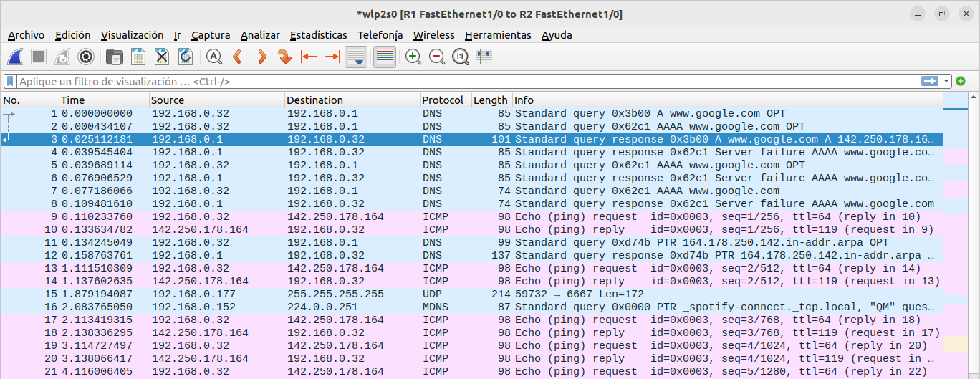Image resolution: width=980 pixels, height=379 pixels.
Task: Save this capture file
Action: [138, 57]
